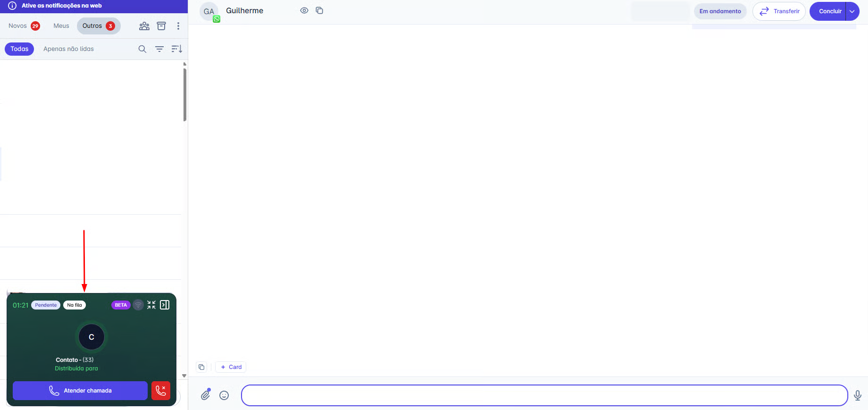Click the search magnifier in conversation list
868x410 pixels.
[142, 49]
